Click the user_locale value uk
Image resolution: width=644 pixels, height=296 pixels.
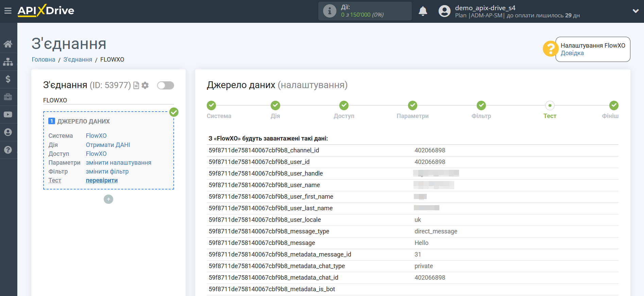point(418,220)
